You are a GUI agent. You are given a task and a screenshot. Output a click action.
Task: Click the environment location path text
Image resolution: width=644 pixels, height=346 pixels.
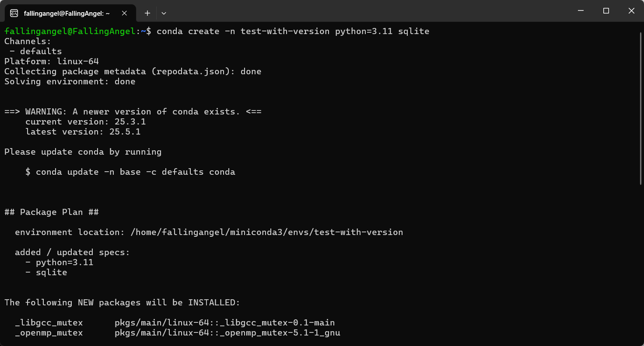(266, 232)
